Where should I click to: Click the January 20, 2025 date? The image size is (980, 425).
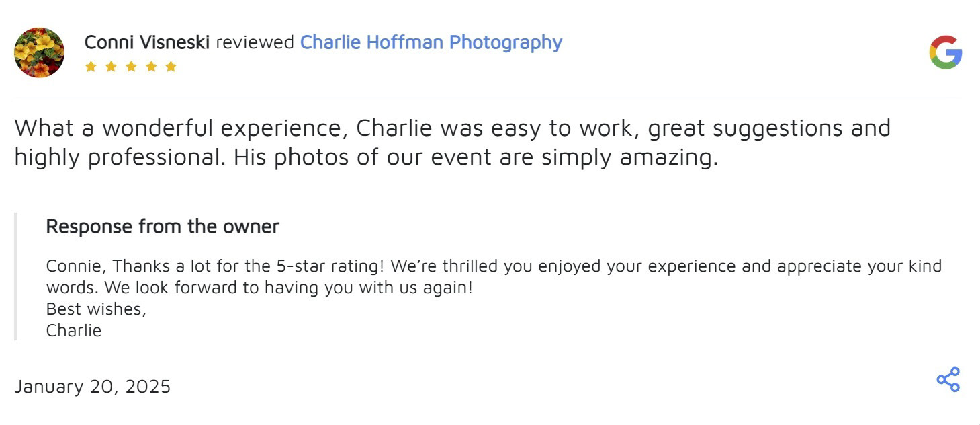[x=93, y=387]
